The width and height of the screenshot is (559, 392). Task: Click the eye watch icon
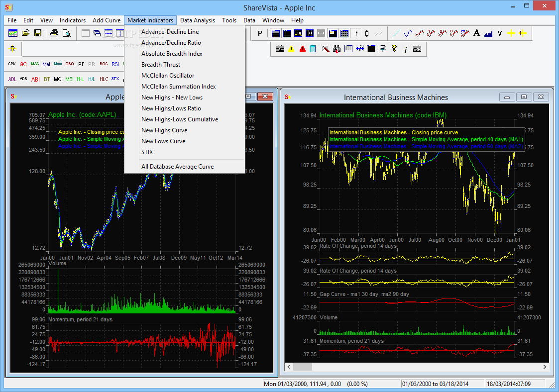click(382, 49)
